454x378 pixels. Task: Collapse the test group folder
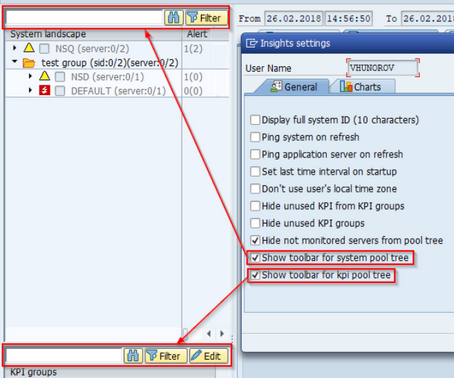pos(15,62)
